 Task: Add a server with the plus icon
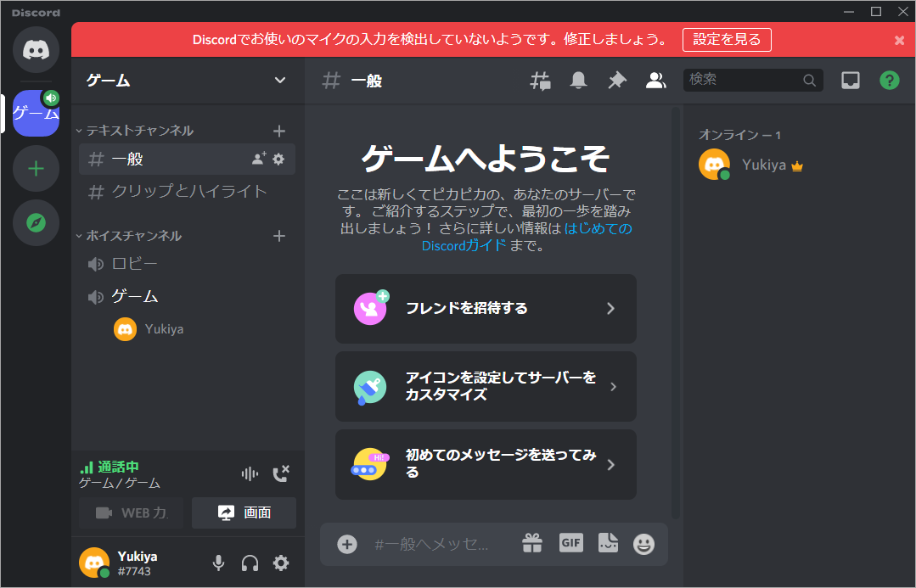37,169
